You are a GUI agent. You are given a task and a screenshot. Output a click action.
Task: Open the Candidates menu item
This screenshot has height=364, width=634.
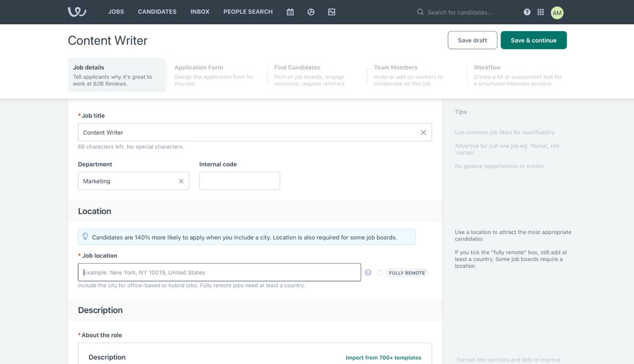pos(157,11)
